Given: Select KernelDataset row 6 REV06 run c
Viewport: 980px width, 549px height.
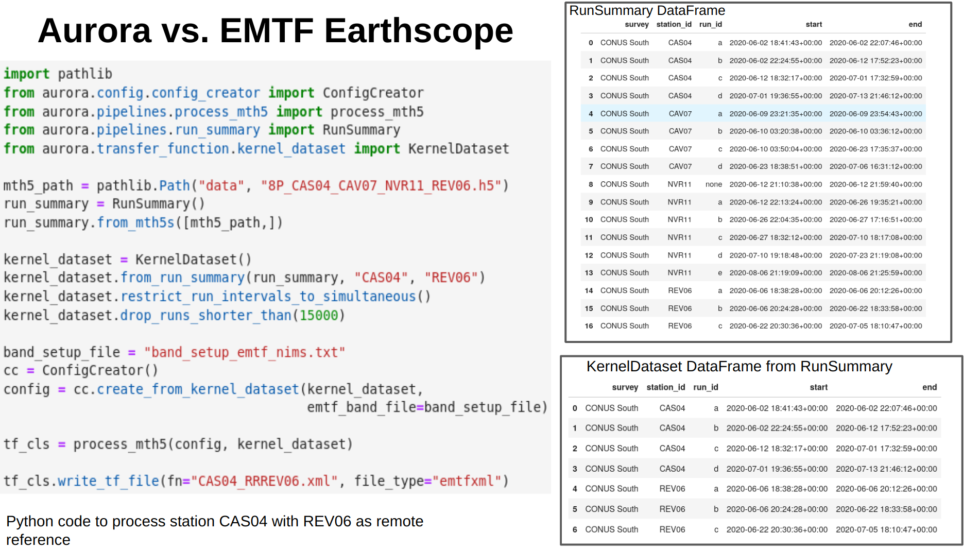Looking at the screenshot, I should coord(754,529).
